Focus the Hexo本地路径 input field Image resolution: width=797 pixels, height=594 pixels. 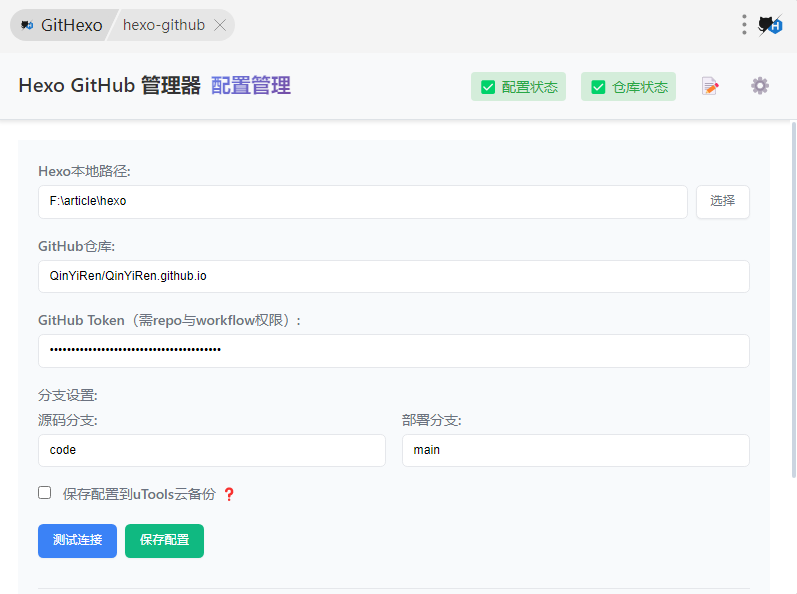[x=363, y=202]
